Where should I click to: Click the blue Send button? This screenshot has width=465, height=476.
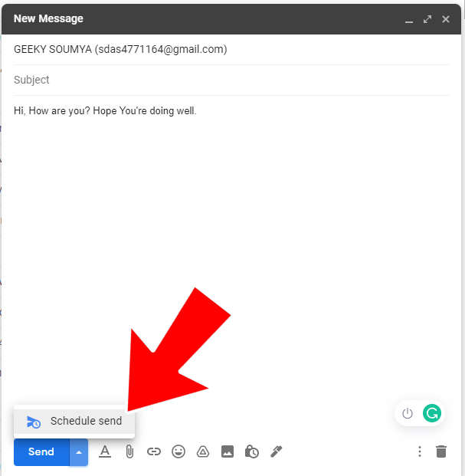point(41,451)
